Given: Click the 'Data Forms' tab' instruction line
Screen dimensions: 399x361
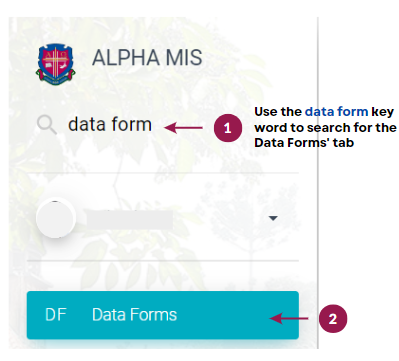Looking at the screenshot, I should coord(304,143).
